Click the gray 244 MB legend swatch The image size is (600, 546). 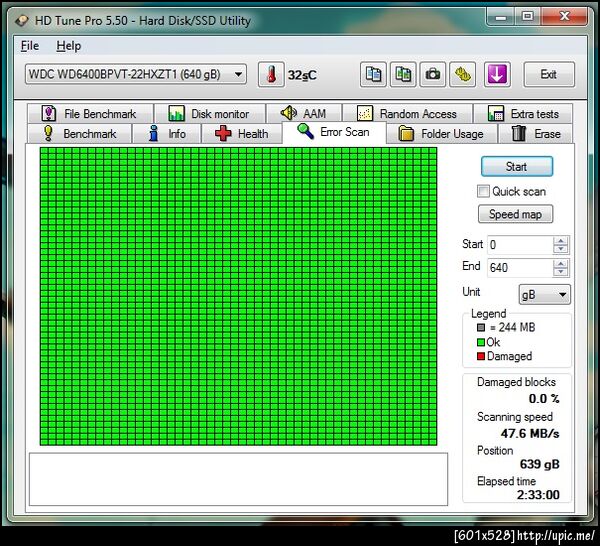[481, 328]
